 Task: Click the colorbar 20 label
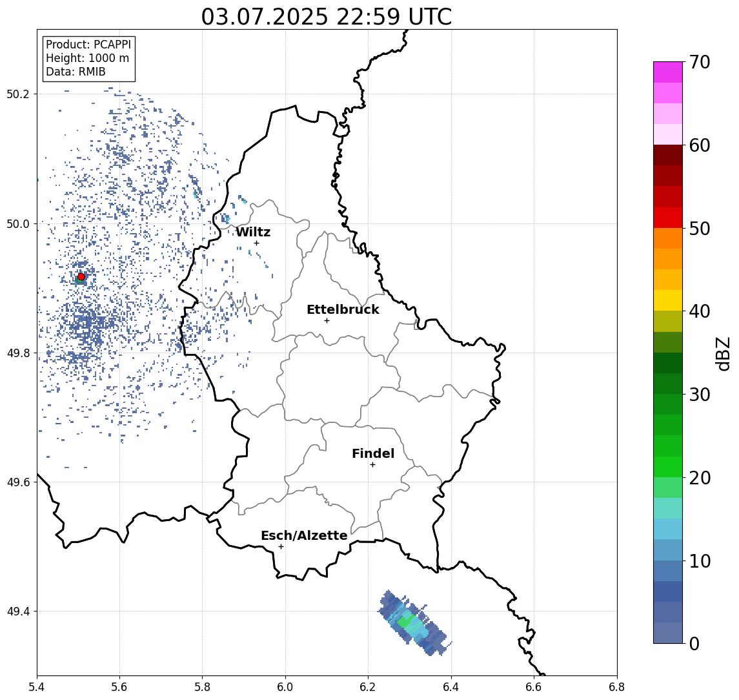point(700,477)
